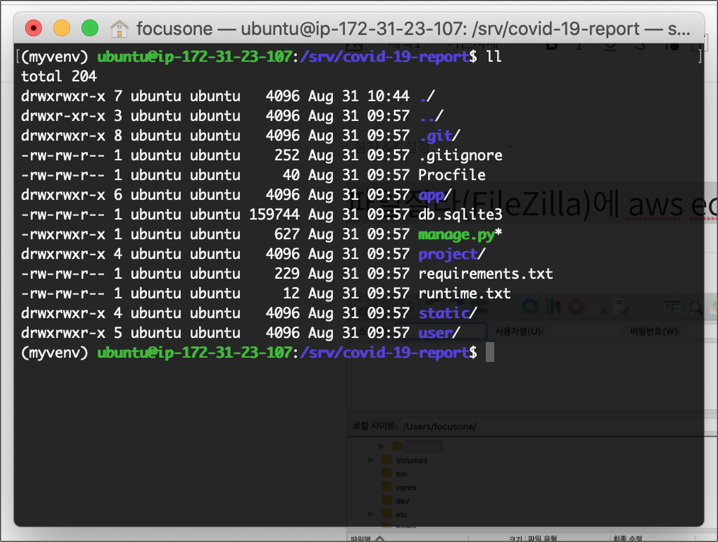Click the 'll' command on first prompt line

tap(494, 57)
